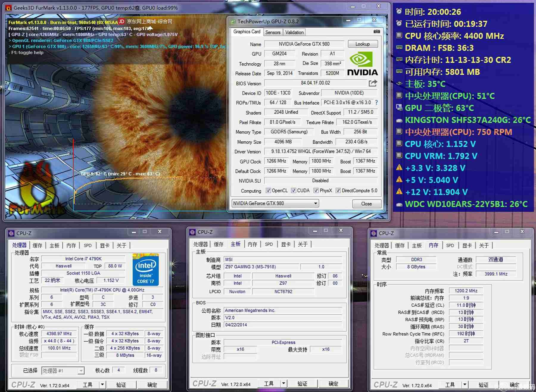This screenshot has width=536, height=392.
Task: Click the GPU name field NVIDIA GeForce GTX 980
Action: tap(304, 44)
